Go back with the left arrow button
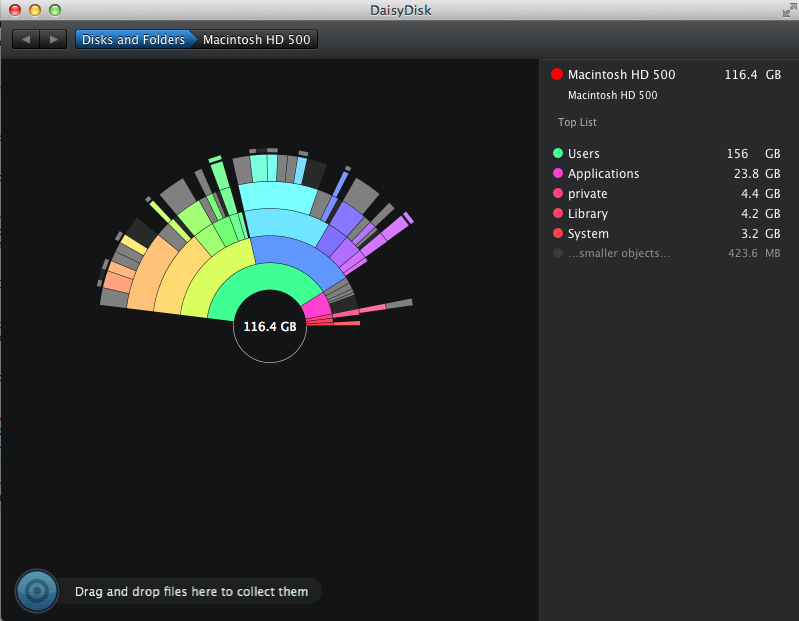The width and height of the screenshot is (799, 621). [26, 39]
